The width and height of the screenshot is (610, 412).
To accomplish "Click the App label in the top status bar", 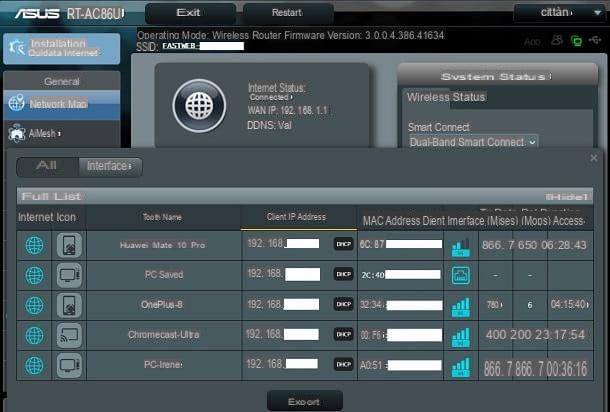I will (x=532, y=42).
